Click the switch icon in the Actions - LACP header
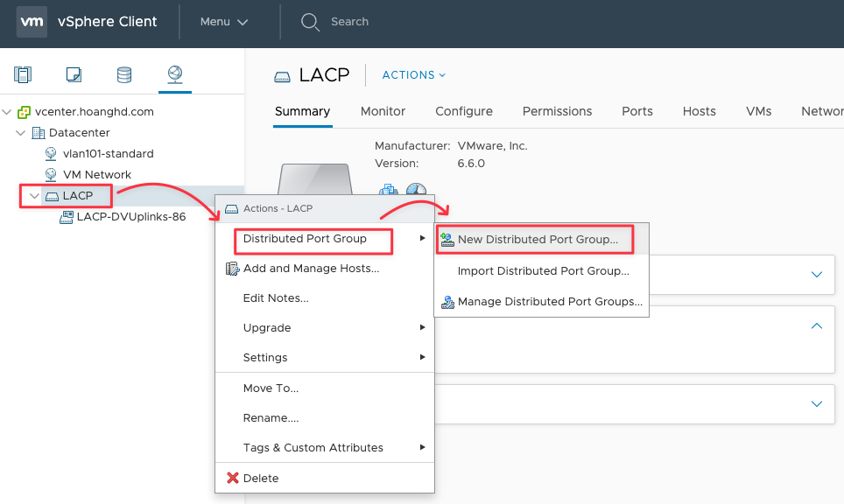The height and width of the screenshot is (504, 844). [231, 209]
